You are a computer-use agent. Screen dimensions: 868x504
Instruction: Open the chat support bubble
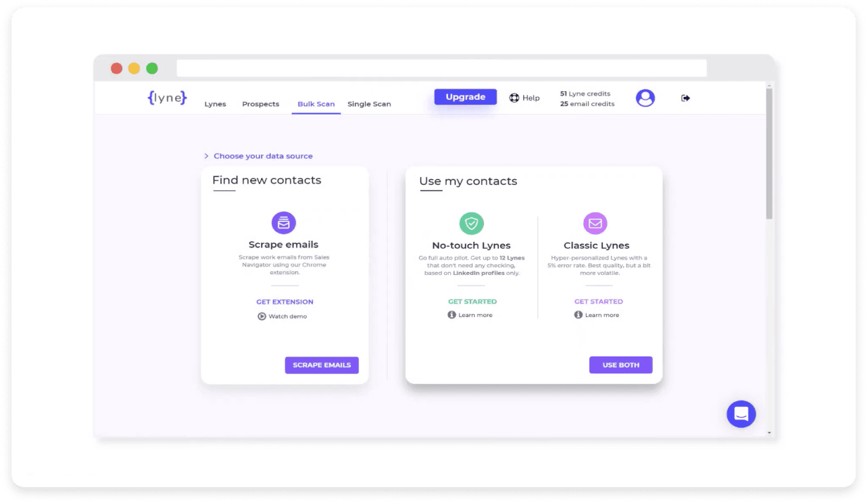point(741,414)
